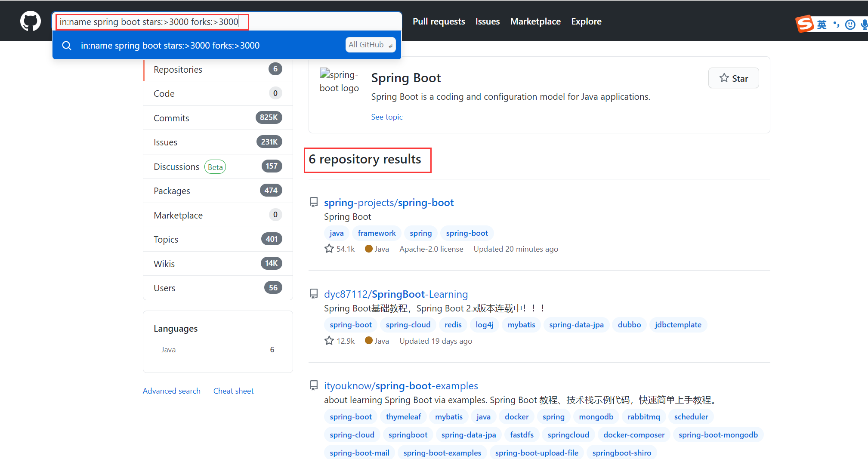
Task: Open Issues in the top navigation
Action: click(487, 22)
